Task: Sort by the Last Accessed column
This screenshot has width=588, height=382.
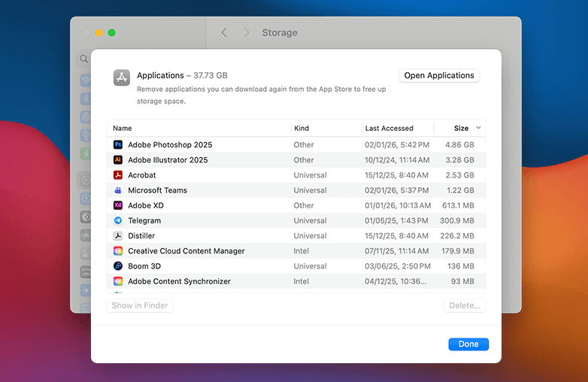Action: tap(389, 128)
